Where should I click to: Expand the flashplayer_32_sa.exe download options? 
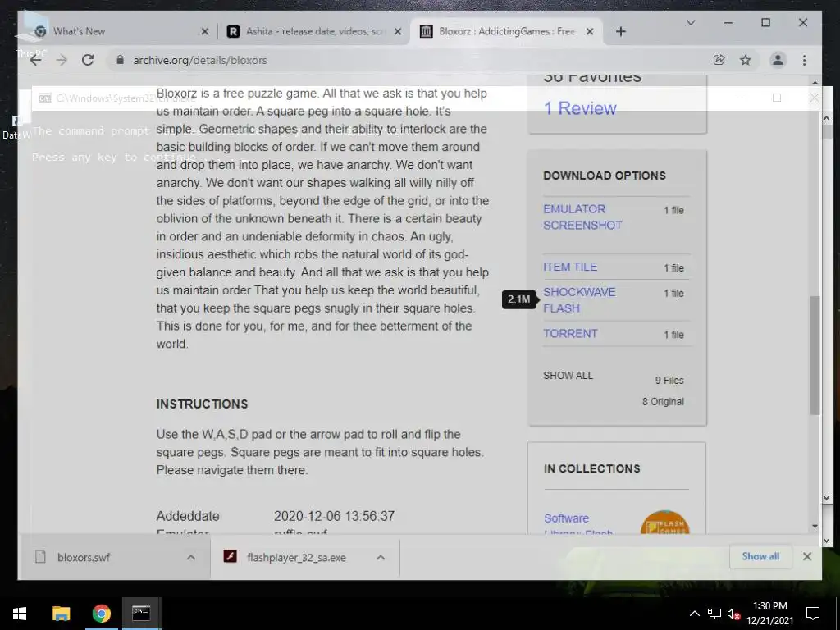pyautogui.click(x=381, y=557)
